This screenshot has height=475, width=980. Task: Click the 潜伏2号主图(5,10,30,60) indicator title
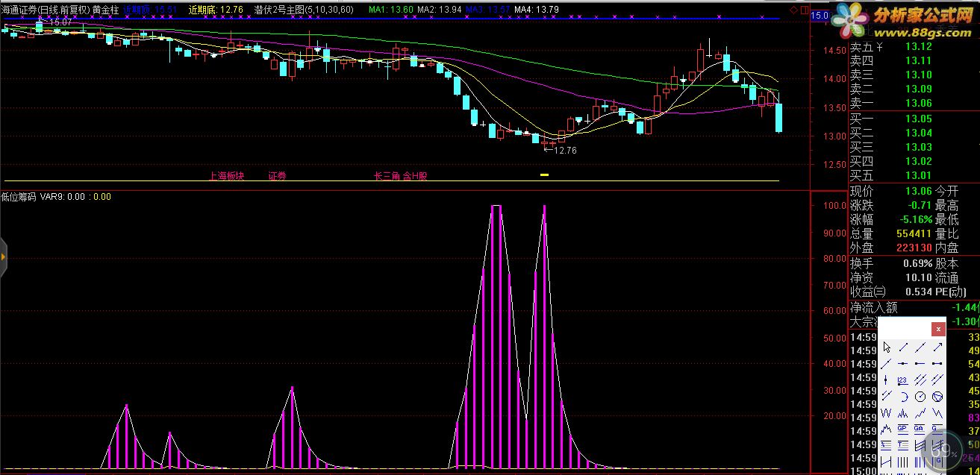(x=304, y=10)
